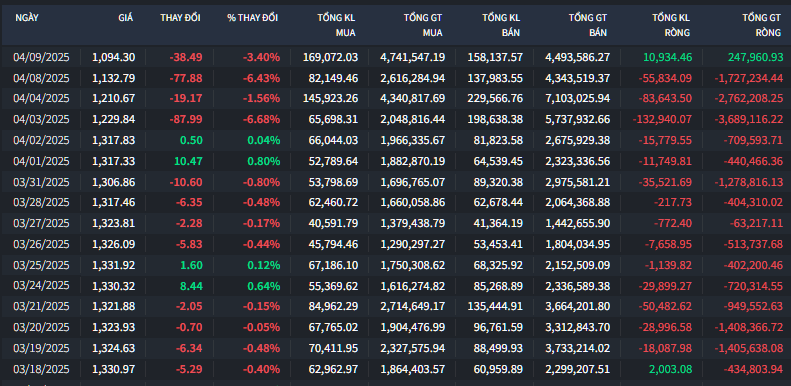Click the TỔNG KL RÒNG header
791x386 pixels.
click(x=671, y=25)
